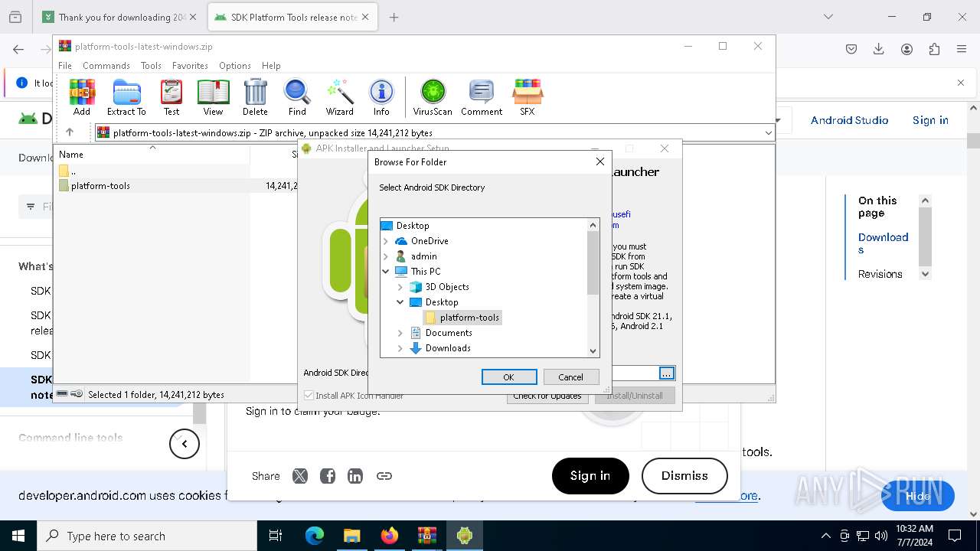The width and height of the screenshot is (980, 551).
Task: Click the Info icon in WinRAR
Action: point(381,97)
